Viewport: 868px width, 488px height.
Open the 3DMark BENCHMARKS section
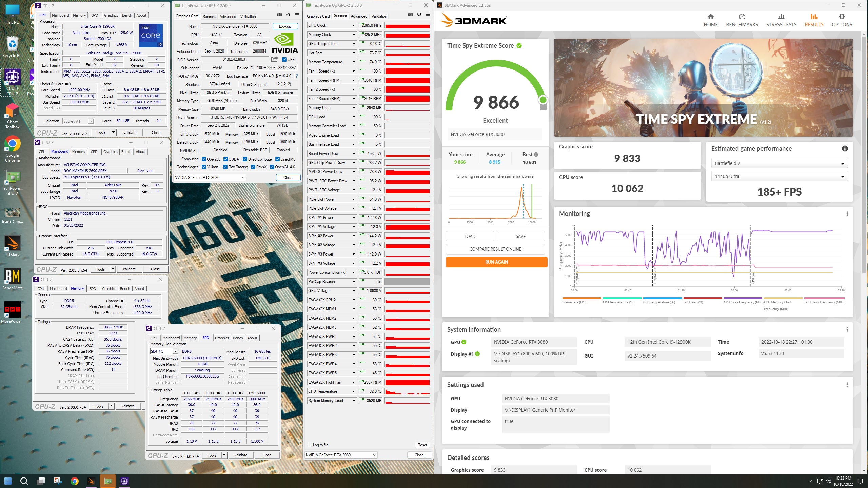tap(742, 20)
